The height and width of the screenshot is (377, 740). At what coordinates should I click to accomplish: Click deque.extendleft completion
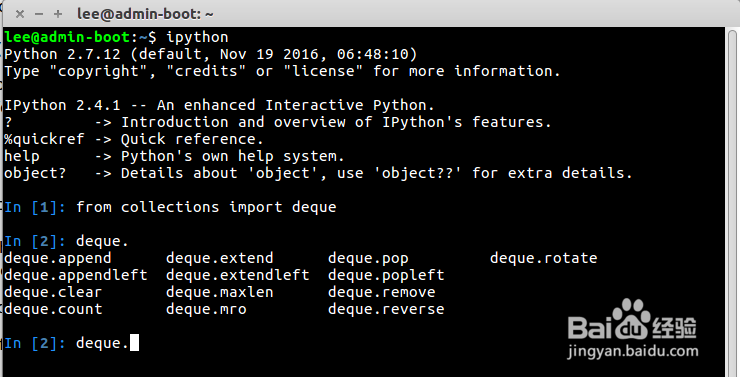click(237, 275)
